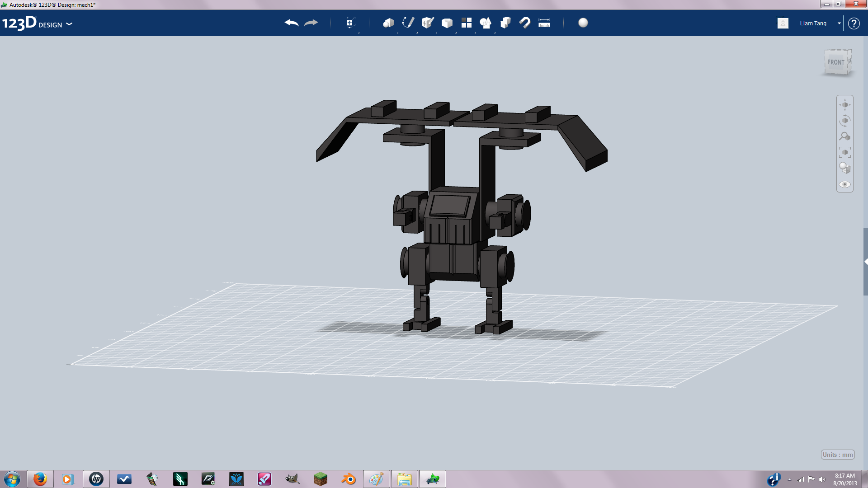
Task: Select the Transform tool
Action: [x=351, y=23]
